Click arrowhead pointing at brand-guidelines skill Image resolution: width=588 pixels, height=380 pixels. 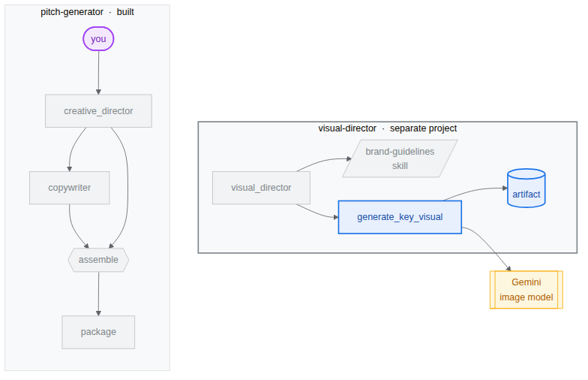tap(349, 159)
